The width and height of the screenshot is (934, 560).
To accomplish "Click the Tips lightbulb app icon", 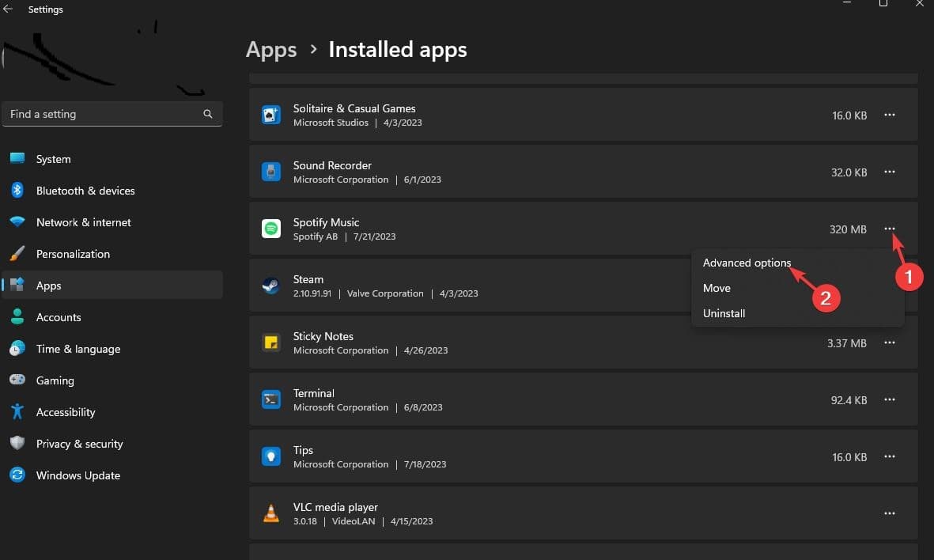I will [x=271, y=456].
